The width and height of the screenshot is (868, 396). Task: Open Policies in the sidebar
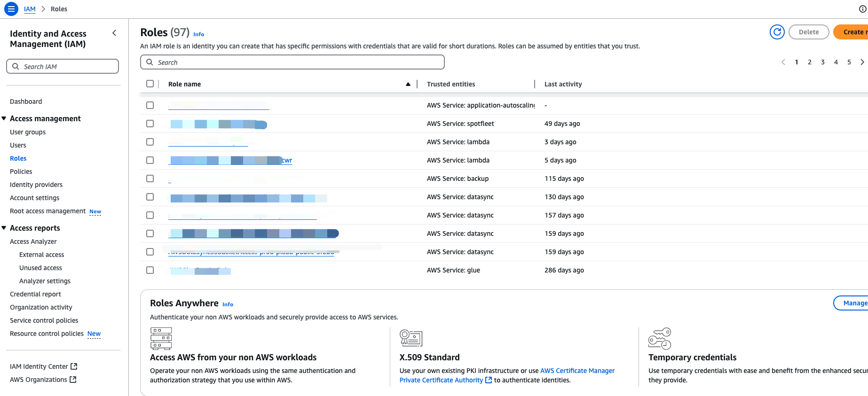21,171
